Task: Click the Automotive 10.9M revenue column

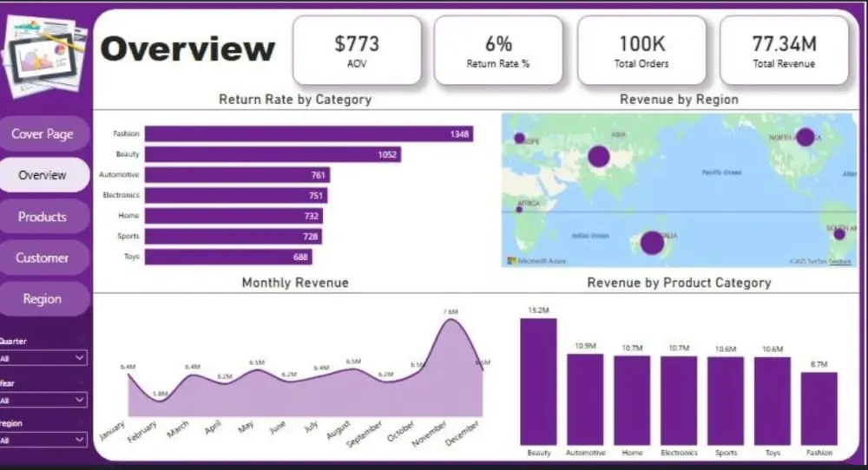Action: pos(585,399)
